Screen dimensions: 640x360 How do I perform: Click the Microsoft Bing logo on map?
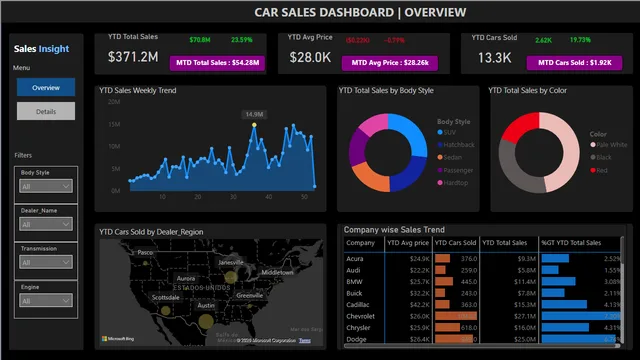coord(118,339)
